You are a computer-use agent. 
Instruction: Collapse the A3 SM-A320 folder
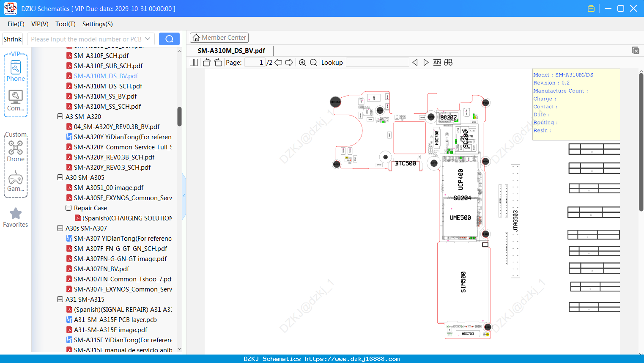[x=60, y=116]
